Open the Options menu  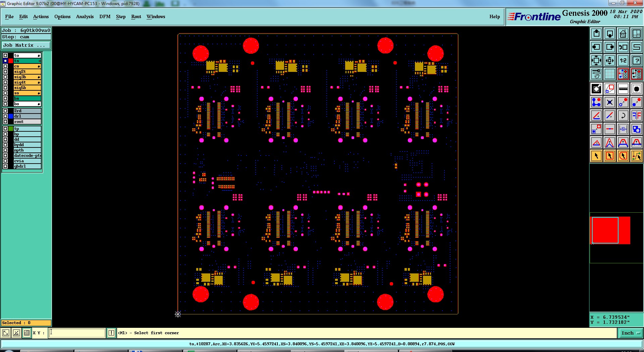pos(62,16)
